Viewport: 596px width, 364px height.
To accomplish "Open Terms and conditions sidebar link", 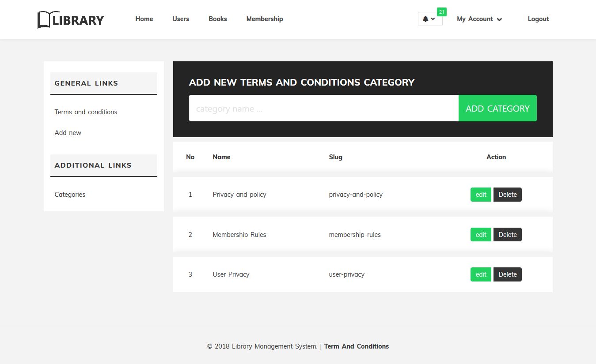I will point(86,112).
